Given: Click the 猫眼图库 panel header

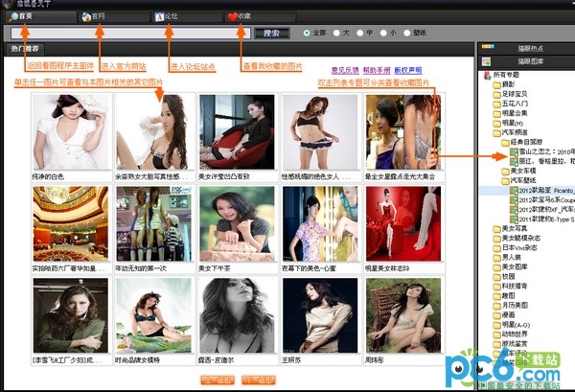Looking at the screenshot, I should [x=526, y=61].
